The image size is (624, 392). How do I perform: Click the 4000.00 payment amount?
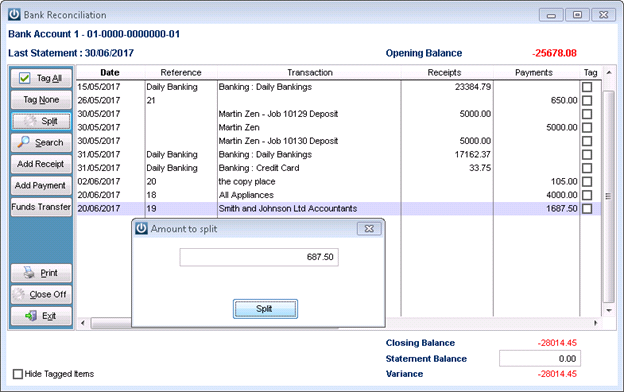click(x=562, y=195)
